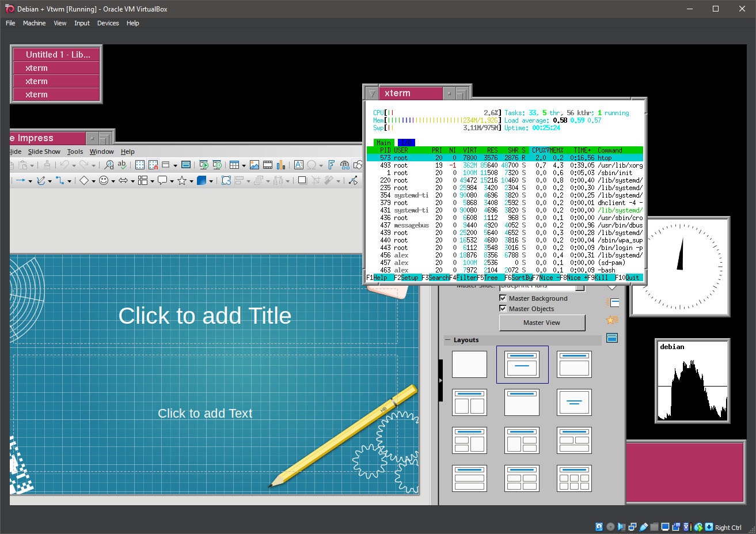
Task: Open Animation sidebar star icon
Action: 611,320
